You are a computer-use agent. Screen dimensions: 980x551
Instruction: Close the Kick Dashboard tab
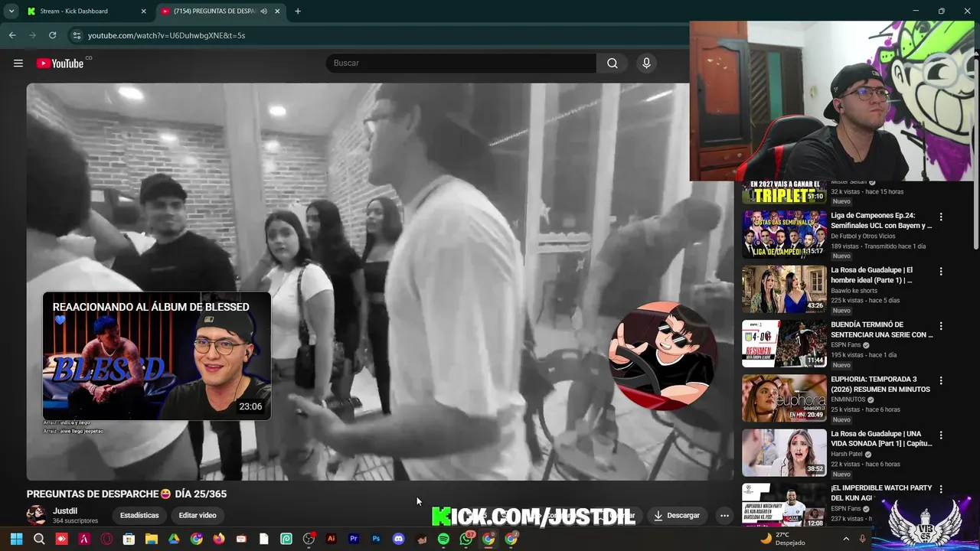pos(143,11)
